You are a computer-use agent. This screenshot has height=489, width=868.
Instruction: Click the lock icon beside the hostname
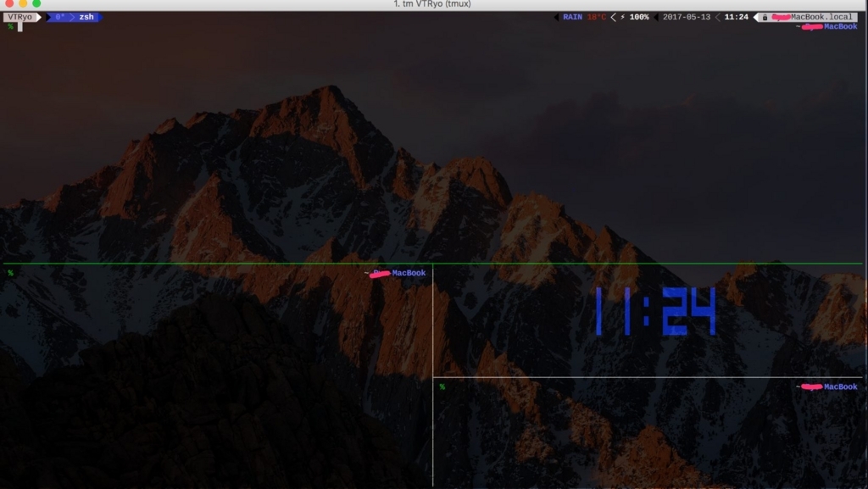[x=765, y=17]
